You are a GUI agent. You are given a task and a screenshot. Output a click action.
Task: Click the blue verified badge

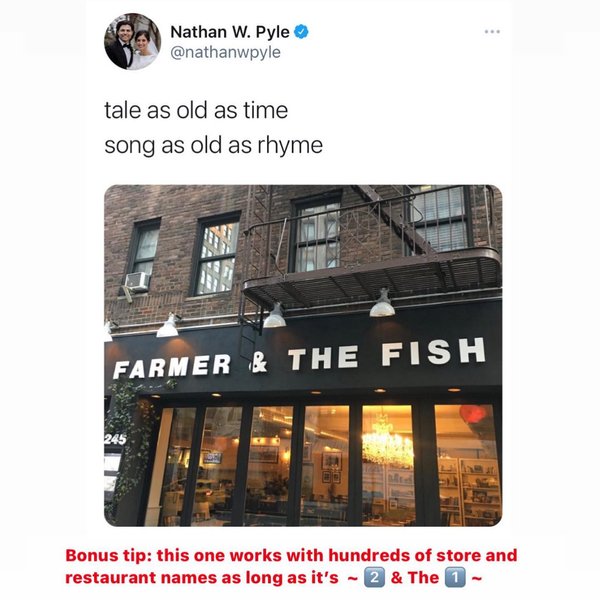pos(301,31)
